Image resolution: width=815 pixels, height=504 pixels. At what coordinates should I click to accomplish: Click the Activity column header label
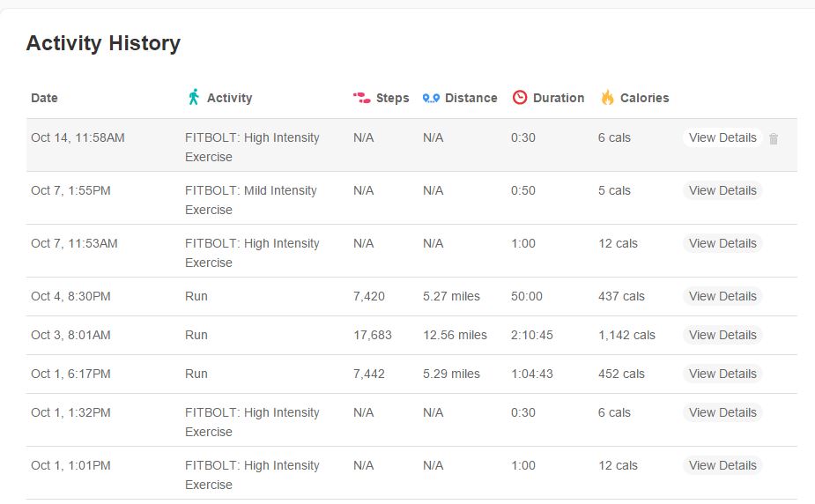coord(229,98)
